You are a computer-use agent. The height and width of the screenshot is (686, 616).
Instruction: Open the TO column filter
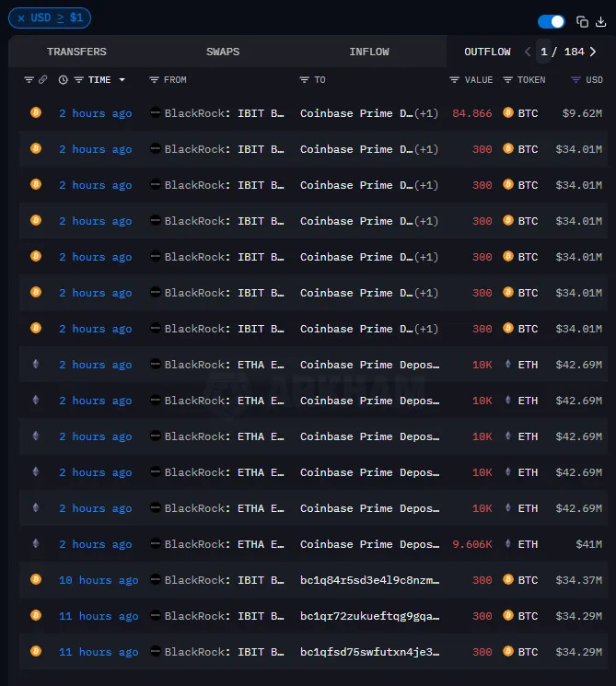point(304,80)
